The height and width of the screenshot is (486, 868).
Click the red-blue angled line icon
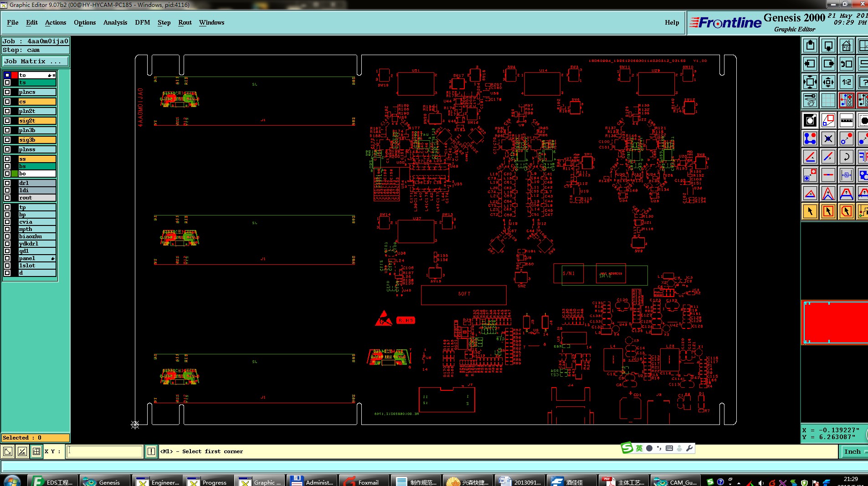click(810, 157)
